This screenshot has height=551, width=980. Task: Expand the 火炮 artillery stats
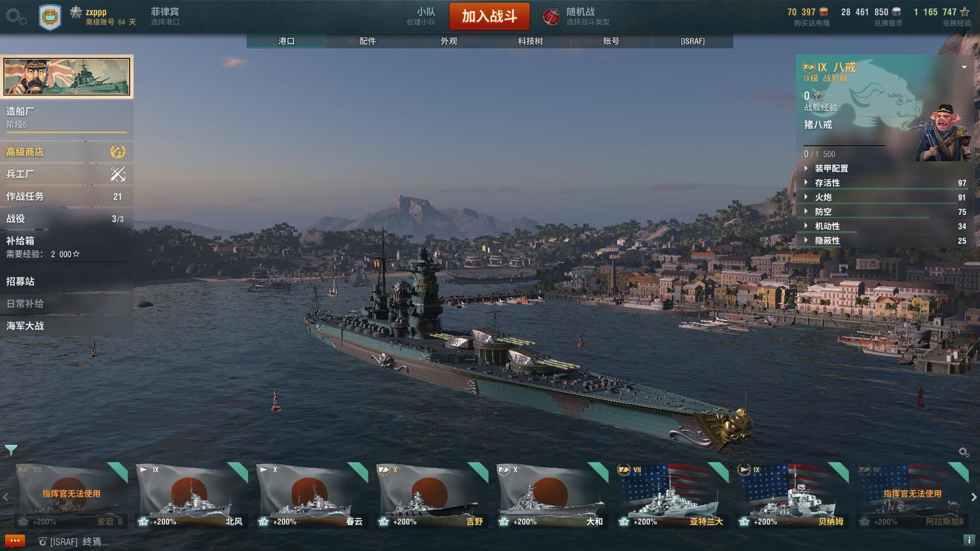pyautogui.click(x=885, y=197)
